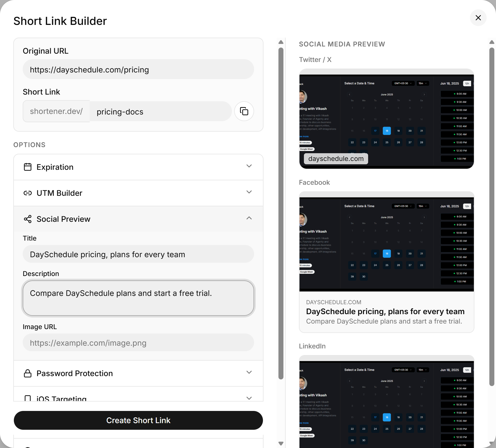The image size is (496, 448).
Task: Close the Short Link Builder dialog
Action: [478, 18]
